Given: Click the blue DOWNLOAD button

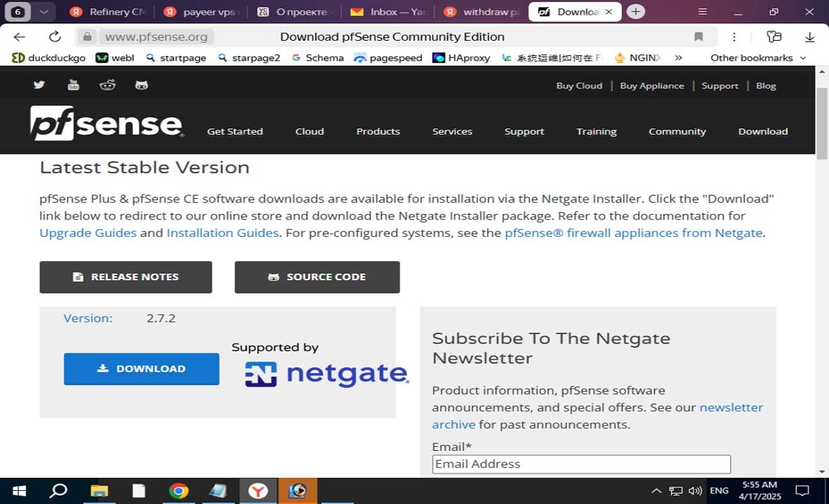Looking at the screenshot, I should [x=142, y=369].
